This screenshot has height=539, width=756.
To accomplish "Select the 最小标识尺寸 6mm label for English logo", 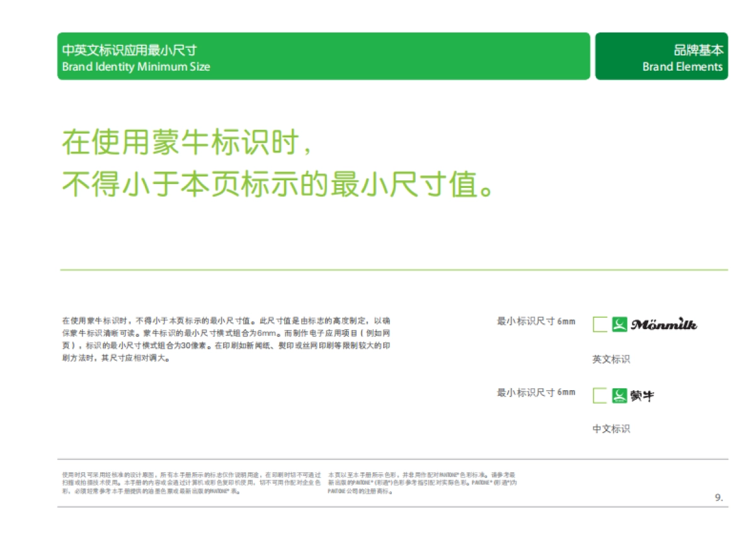I will [x=536, y=321].
